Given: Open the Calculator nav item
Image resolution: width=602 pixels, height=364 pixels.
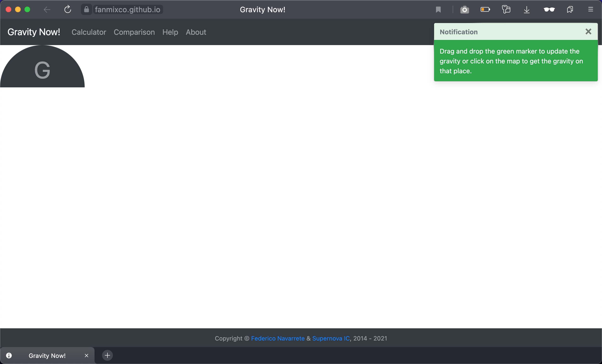Looking at the screenshot, I should (x=89, y=32).
